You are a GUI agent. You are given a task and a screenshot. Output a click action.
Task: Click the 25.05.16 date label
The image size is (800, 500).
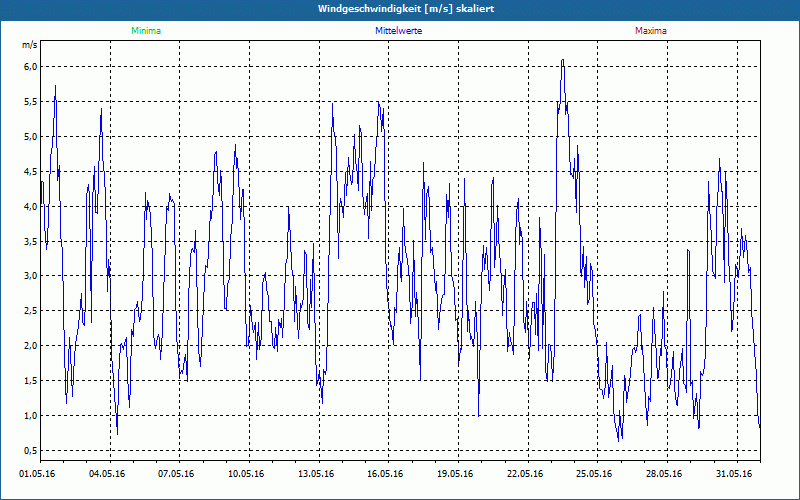pyautogui.click(x=594, y=474)
